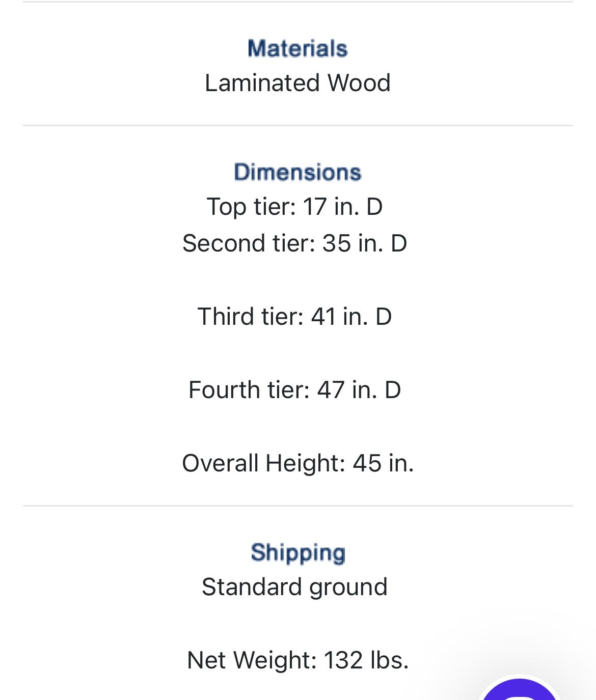Click the divider line above Shipping
Image resolution: width=596 pixels, height=700 pixels.
pos(297,506)
